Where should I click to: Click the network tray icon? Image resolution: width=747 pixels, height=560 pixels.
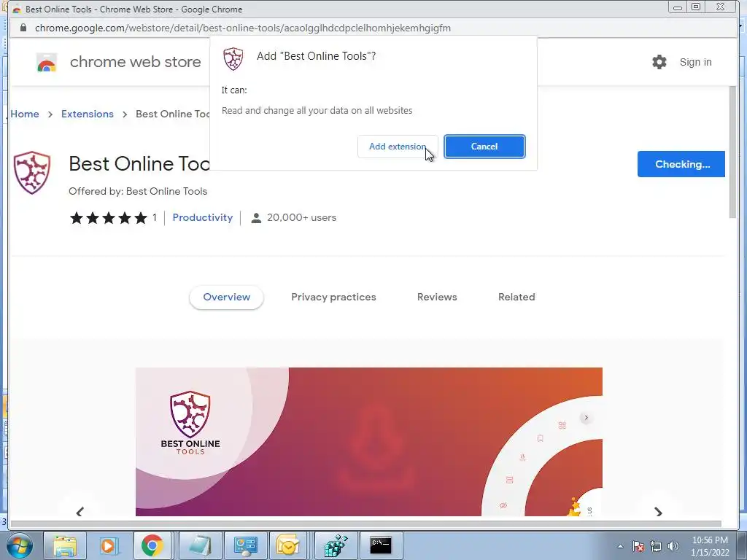click(656, 546)
